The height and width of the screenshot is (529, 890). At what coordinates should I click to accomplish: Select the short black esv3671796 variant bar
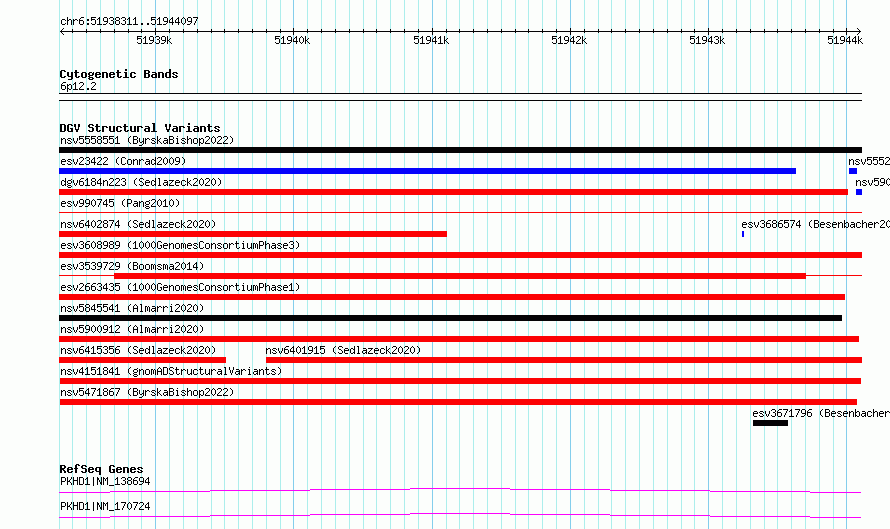(770, 423)
